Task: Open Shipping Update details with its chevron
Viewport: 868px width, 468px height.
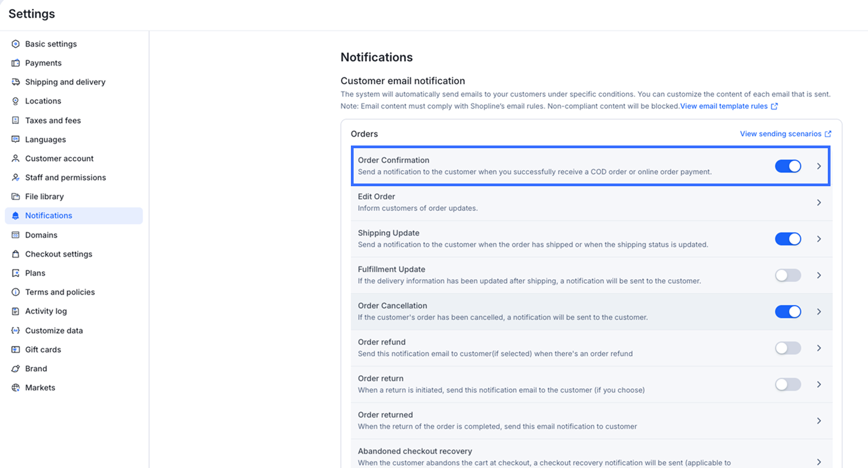Action: pyautogui.click(x=819, y=239)
